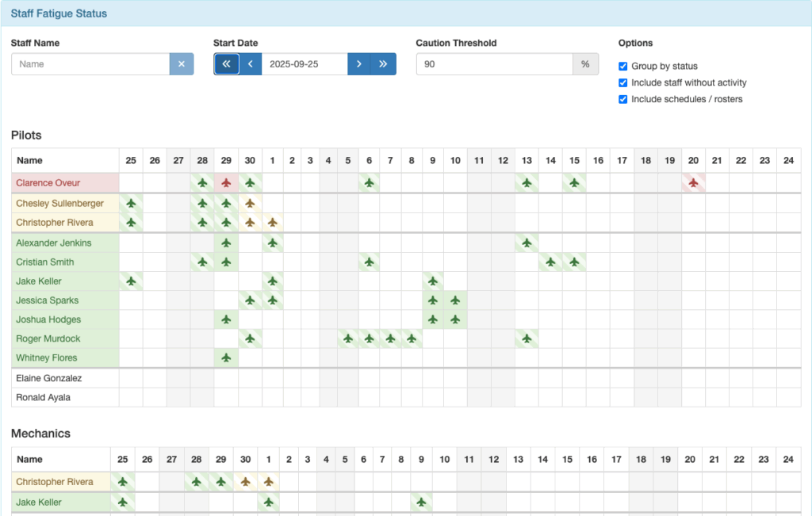The image size is (812, 516).
Task: Click Alexander Jenkins' plane icon on day 13
Action: pyautogui.click(x=526, y=243)
